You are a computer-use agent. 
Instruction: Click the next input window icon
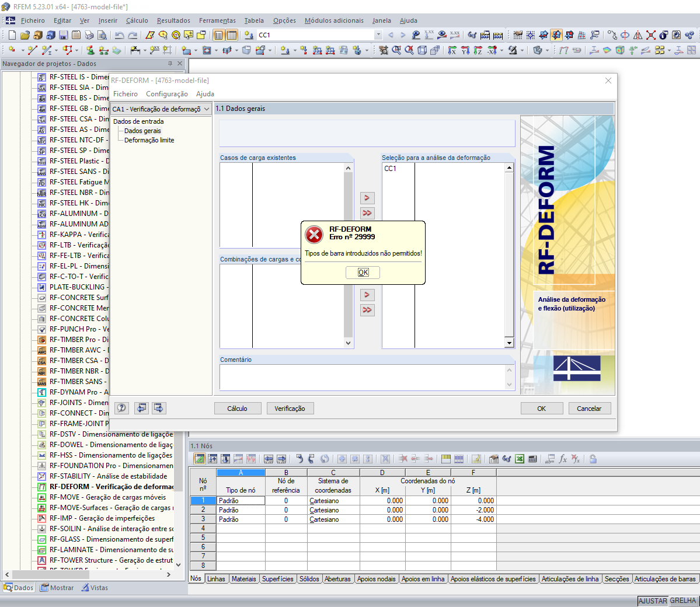pyautogui.click(x=158, y=408)
